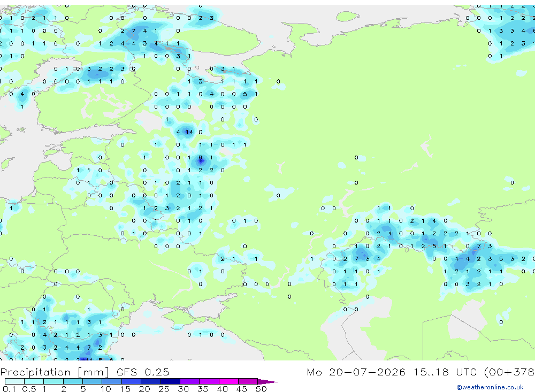Screen dimensions: 535x392
Task: Pick the legend swatch between 15 and 20
Action: pos(132,381)
